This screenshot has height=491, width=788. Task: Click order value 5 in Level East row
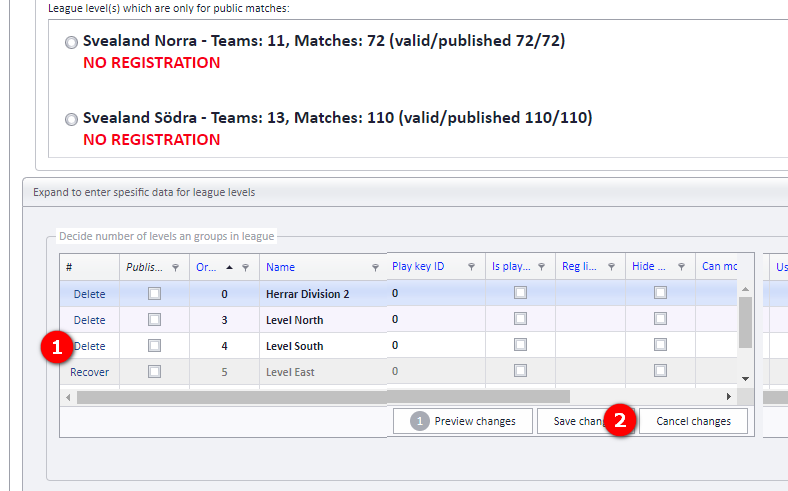[224, 372]
